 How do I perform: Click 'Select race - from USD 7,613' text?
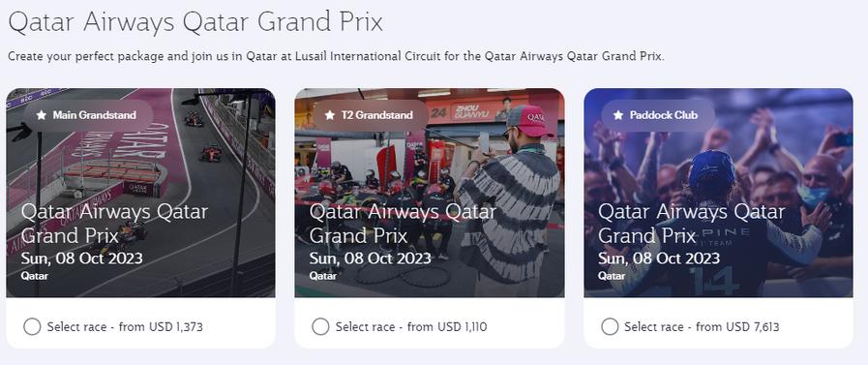point(702,327)
